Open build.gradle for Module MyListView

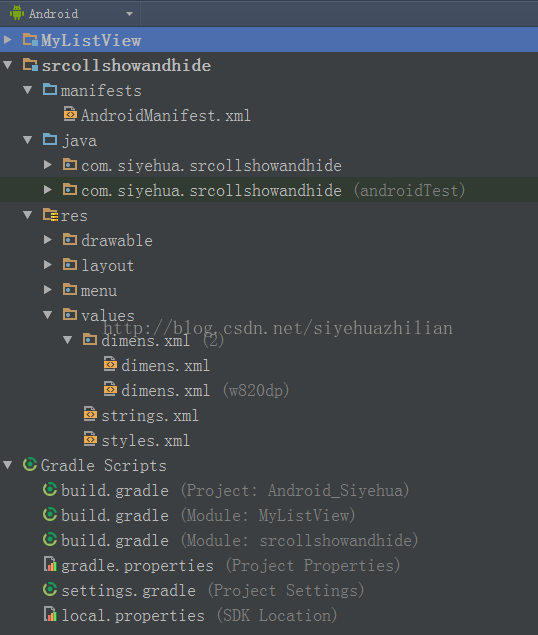click(208, 516)
